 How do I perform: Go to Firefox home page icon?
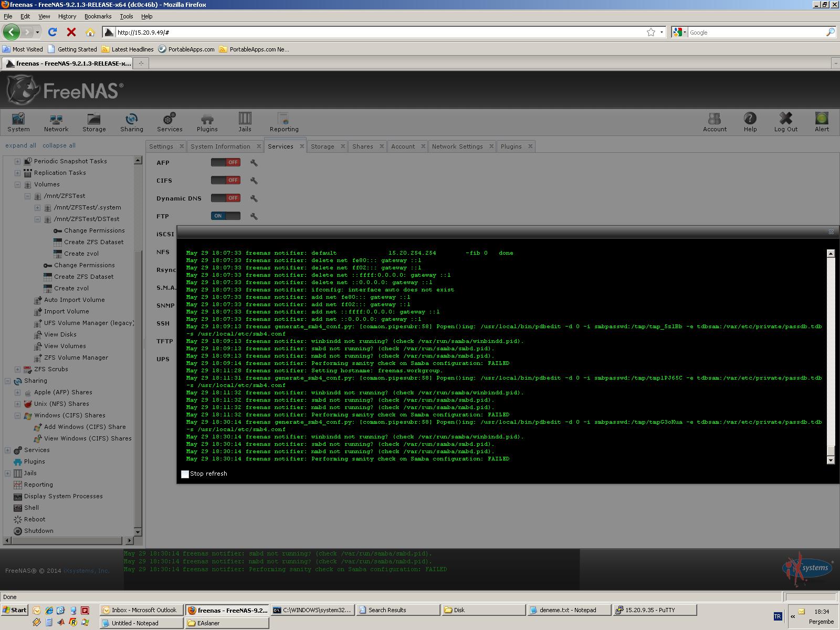90,32
